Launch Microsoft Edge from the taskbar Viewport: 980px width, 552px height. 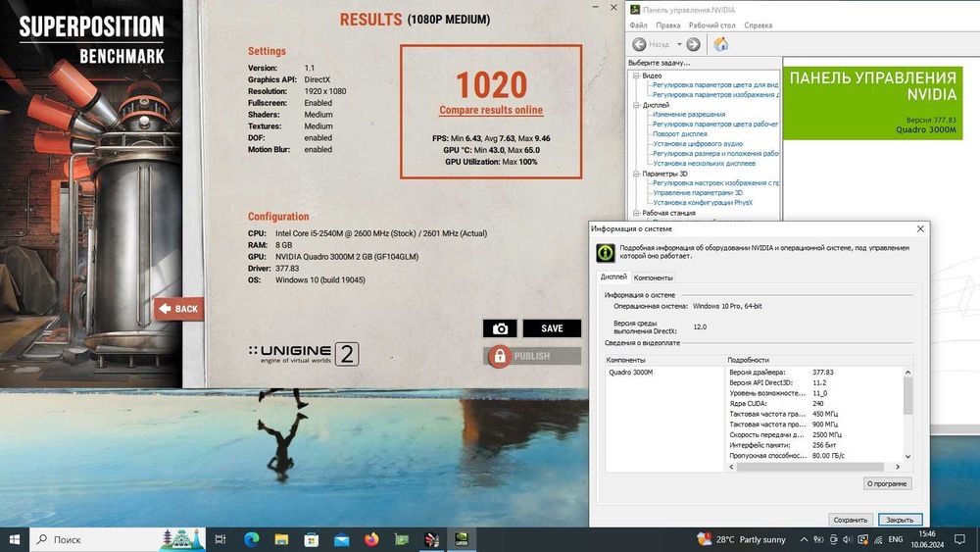[x=251, y=539]
